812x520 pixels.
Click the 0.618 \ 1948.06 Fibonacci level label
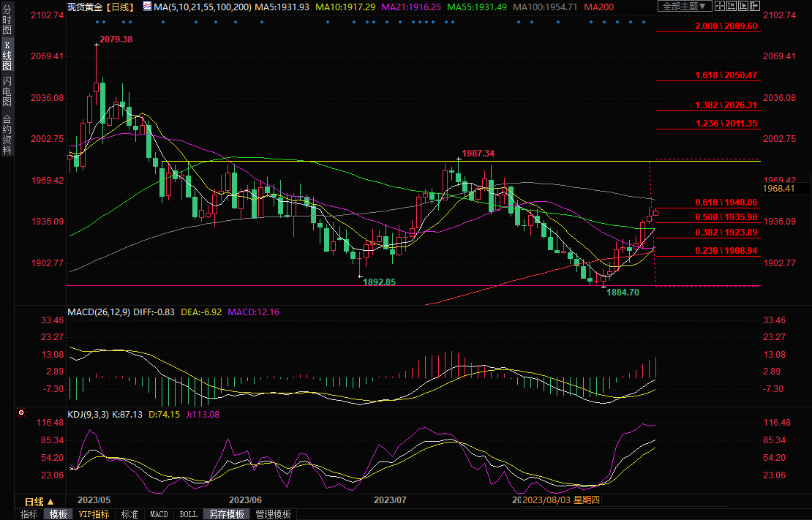(726, 203)
